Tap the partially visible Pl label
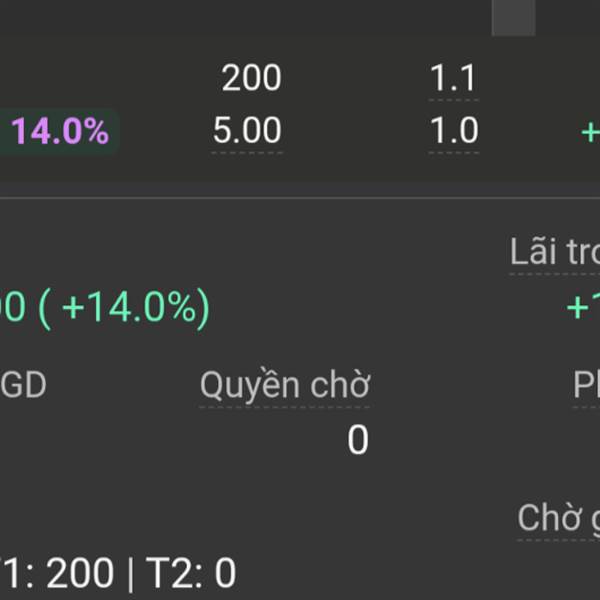This screenshot has width=600, height=600. coord(586,385)
